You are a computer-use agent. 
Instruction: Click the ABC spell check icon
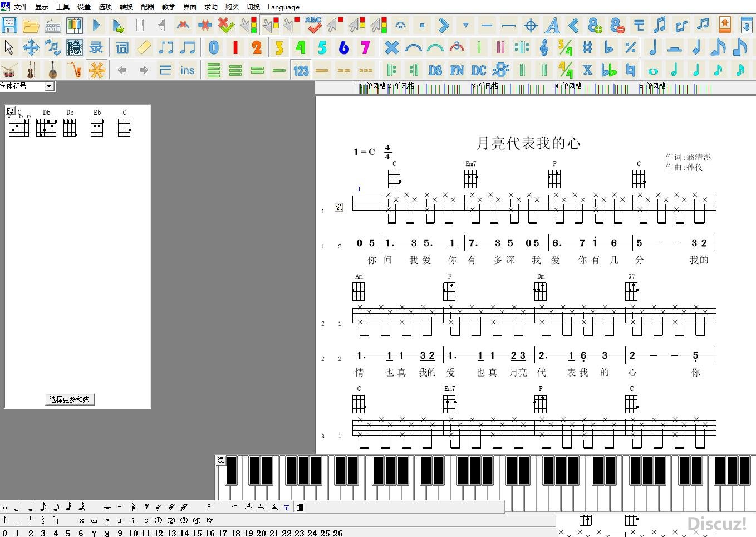[x=313, y=25]
